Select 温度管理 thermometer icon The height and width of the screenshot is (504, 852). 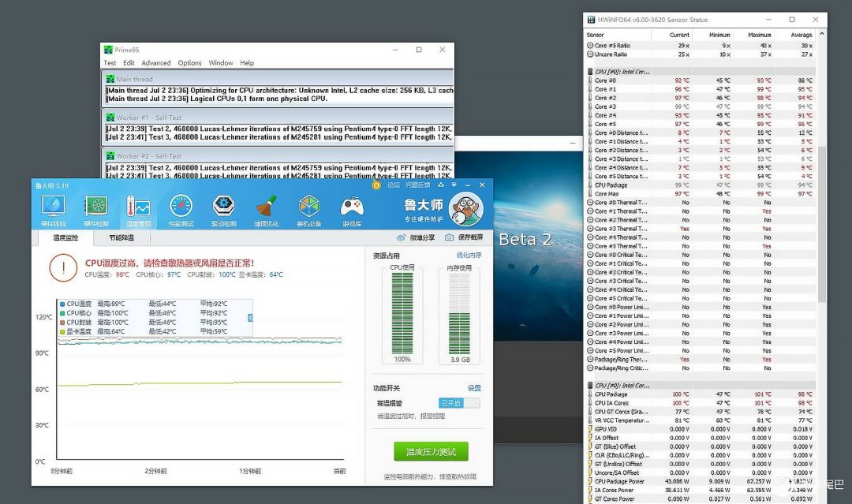[138, 211]
